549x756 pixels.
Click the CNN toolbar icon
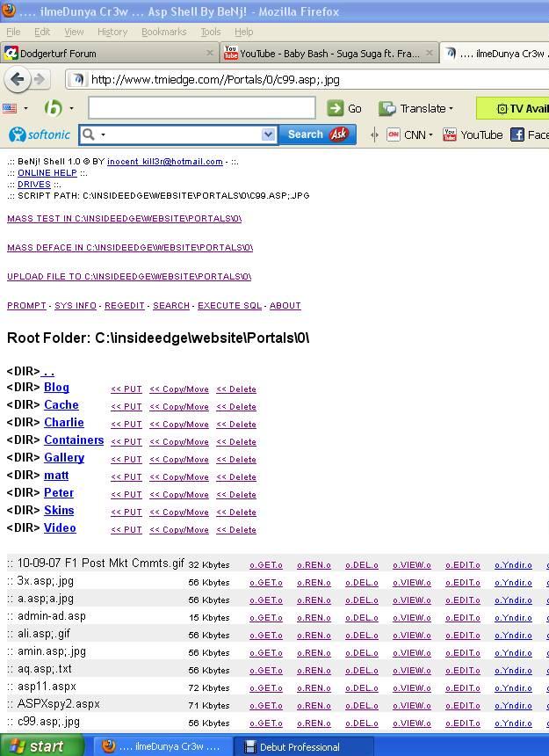click(393, 134)
